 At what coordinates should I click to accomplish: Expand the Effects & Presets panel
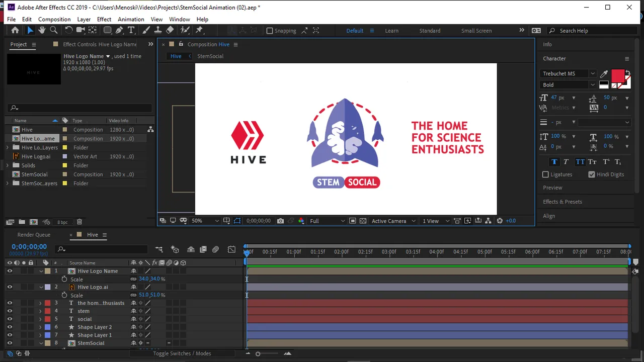click(562, 202)
